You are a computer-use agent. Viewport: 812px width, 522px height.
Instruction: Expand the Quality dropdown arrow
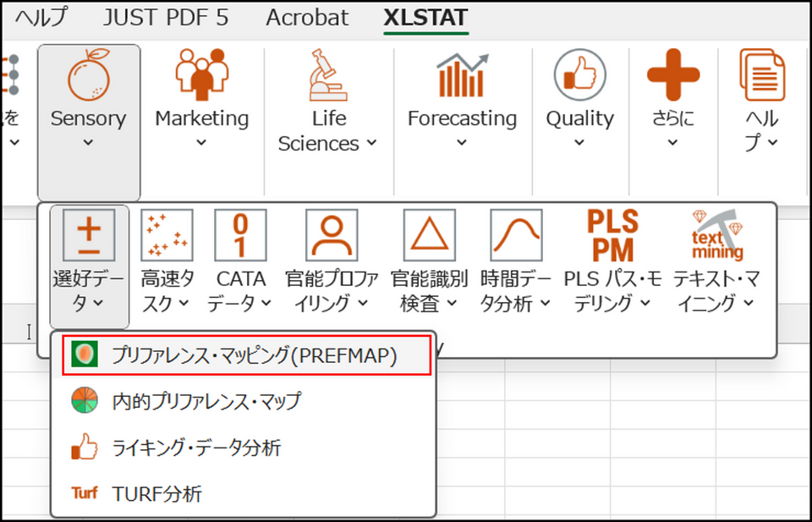pos(579,142)
